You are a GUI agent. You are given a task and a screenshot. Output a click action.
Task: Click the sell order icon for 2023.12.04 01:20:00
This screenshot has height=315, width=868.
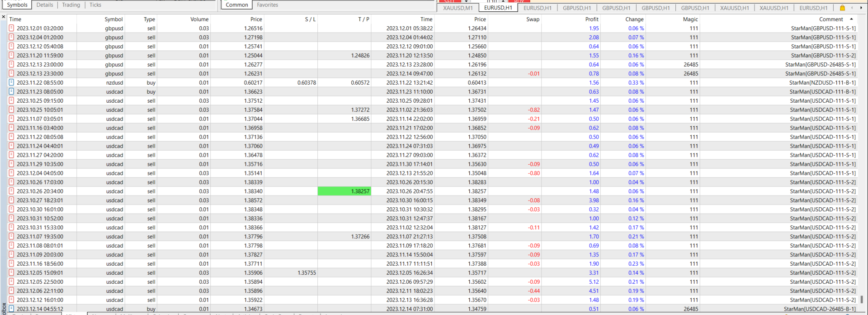11,37
